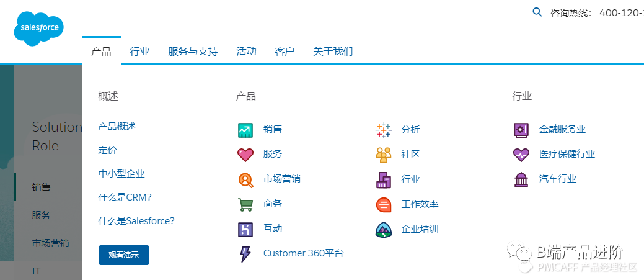
Task: Click the orange 市场营销 magnifier icon
Action: [245, 179]
